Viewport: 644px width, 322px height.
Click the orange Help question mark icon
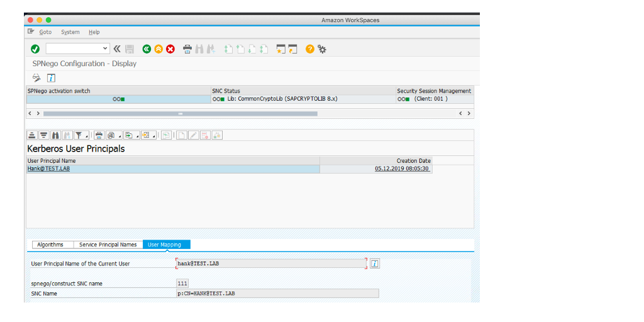coord(309,49)
